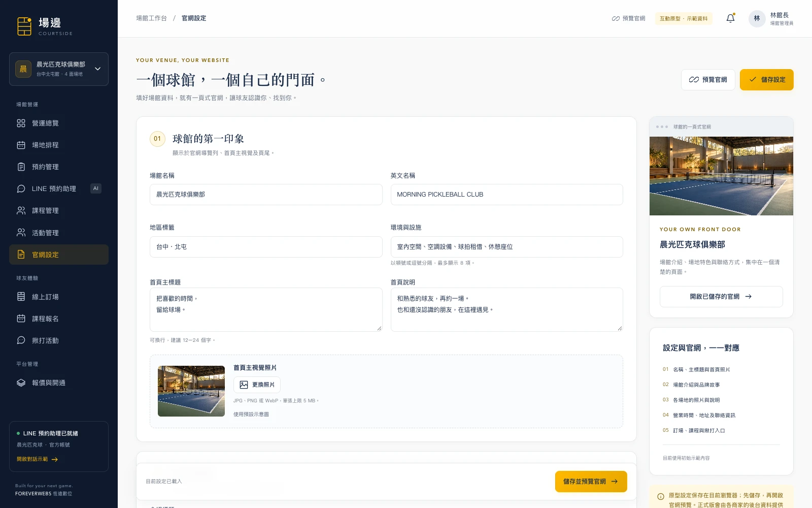The width and height of the screenshot is (812, 508).
Task: Click the 預覽官網 button beside 儲存設定
Action: [708, 80]
